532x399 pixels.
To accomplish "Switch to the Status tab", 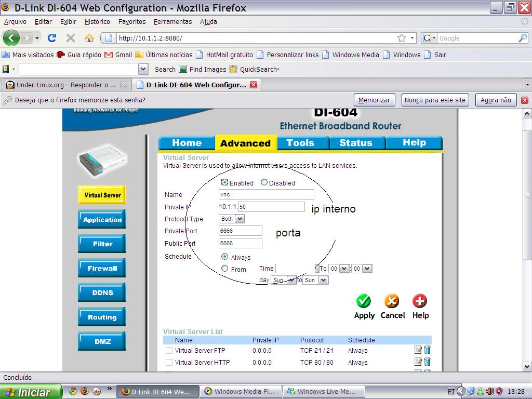I will point(356,143).
